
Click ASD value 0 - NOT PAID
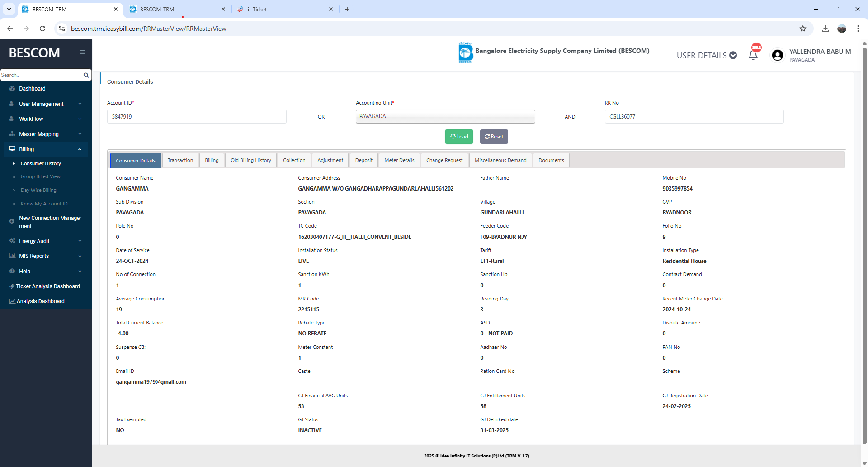coord(496,334)
